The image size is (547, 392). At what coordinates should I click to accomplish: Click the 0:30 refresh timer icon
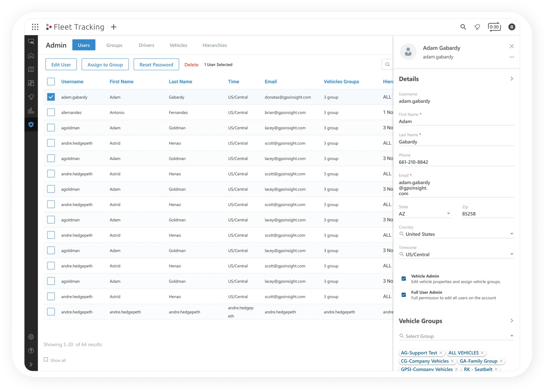point(494,27)
